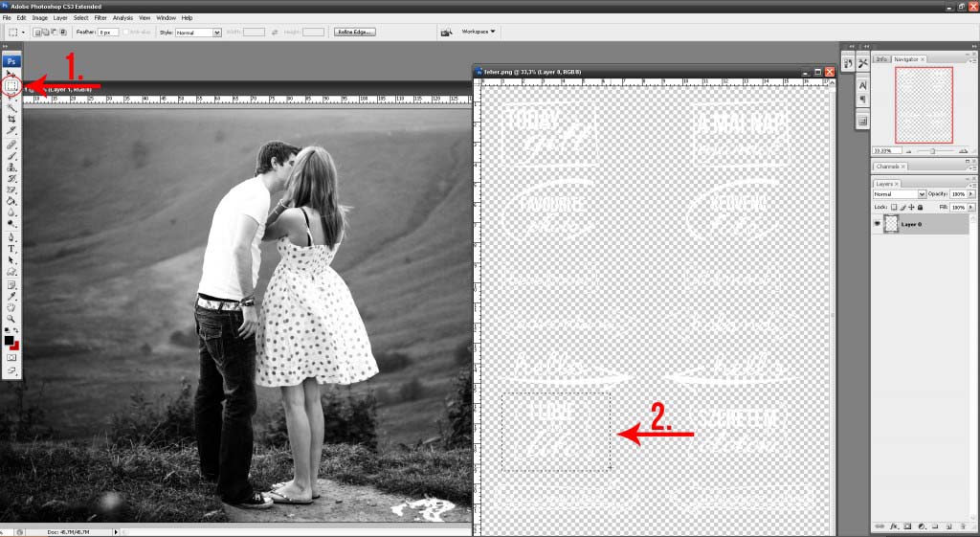Hide Layer 0 using the eye icon
This screenshot has width=980, height=537.
click(878, 223)
